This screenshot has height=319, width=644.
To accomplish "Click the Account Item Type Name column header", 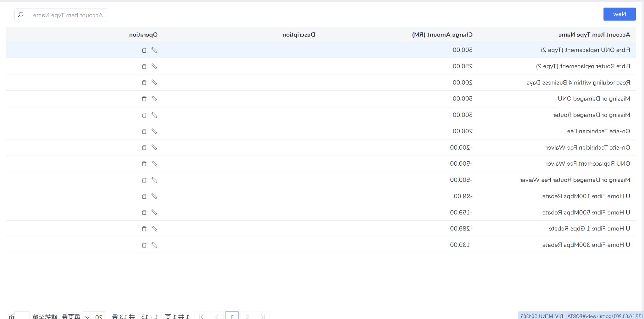I will 594,35.
